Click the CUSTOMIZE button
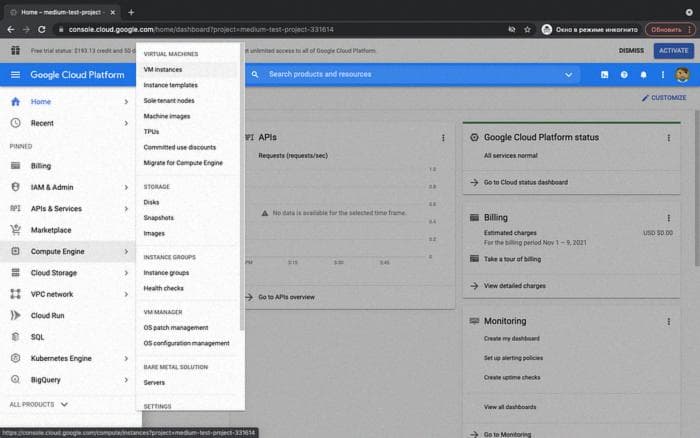Image resolution: width=700 pixels, height=438 pixels. [664, 98]
